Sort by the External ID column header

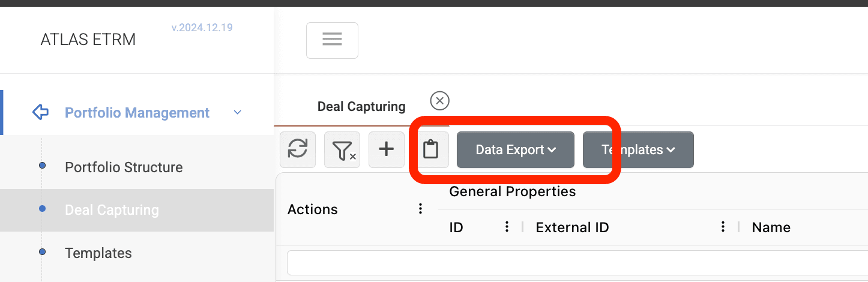coord(572,227)
